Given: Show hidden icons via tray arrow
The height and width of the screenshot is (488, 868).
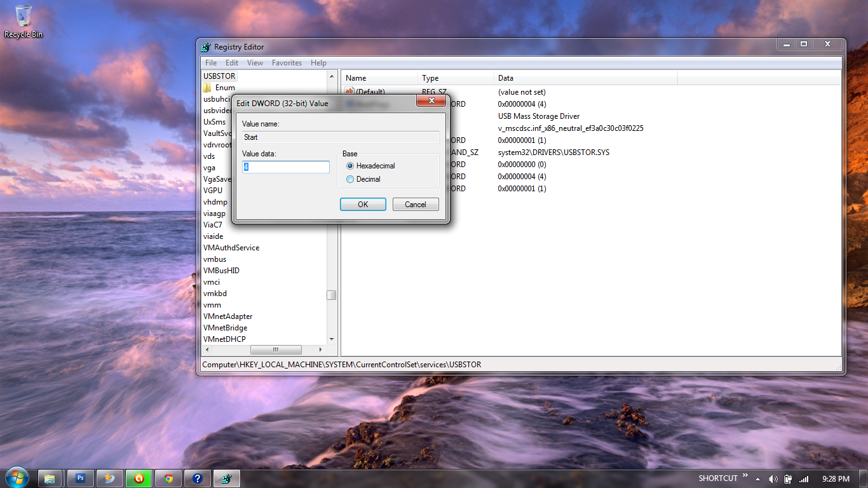Looking at the screenshot, I should [x=757, y=478].
